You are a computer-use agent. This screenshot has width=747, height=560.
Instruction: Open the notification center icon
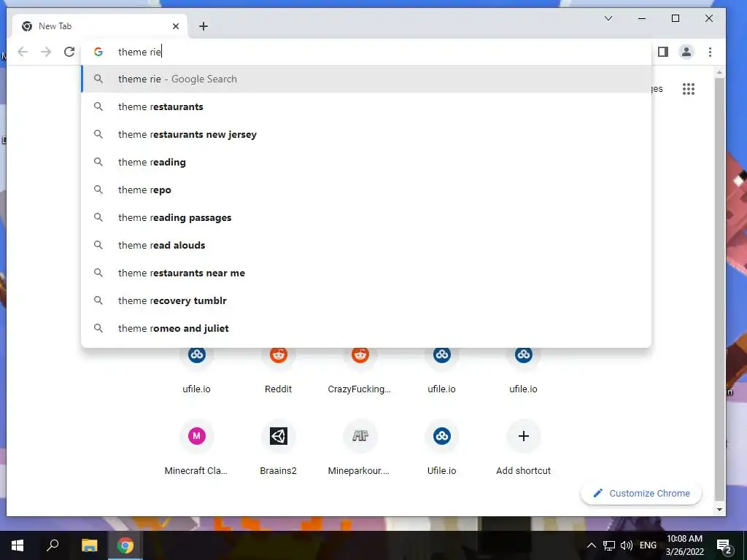tap(724, 546)
